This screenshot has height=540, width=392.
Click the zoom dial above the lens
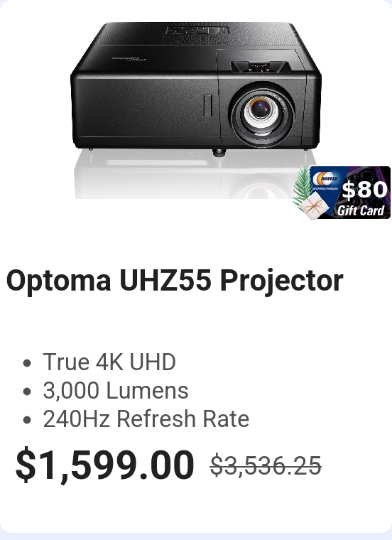tap(259, 67)
